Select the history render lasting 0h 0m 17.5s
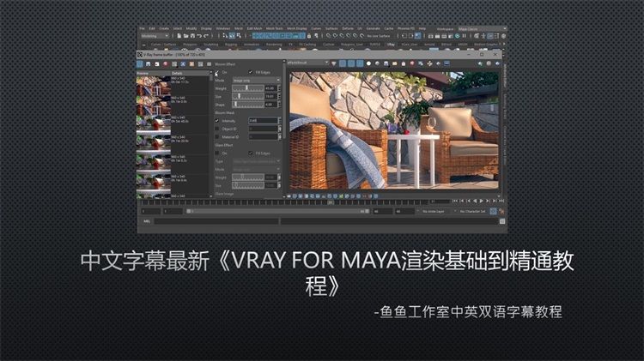Viewport: 644px width, 361px height. 173,85
